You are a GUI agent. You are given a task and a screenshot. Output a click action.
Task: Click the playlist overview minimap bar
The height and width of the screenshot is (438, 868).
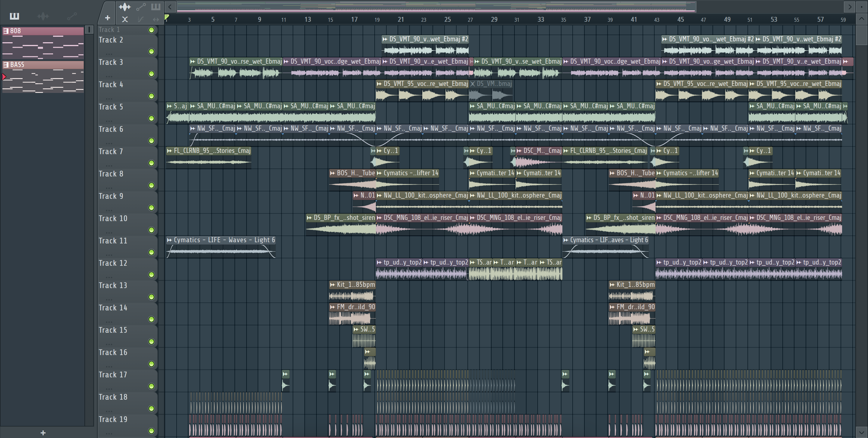(437, 7)
